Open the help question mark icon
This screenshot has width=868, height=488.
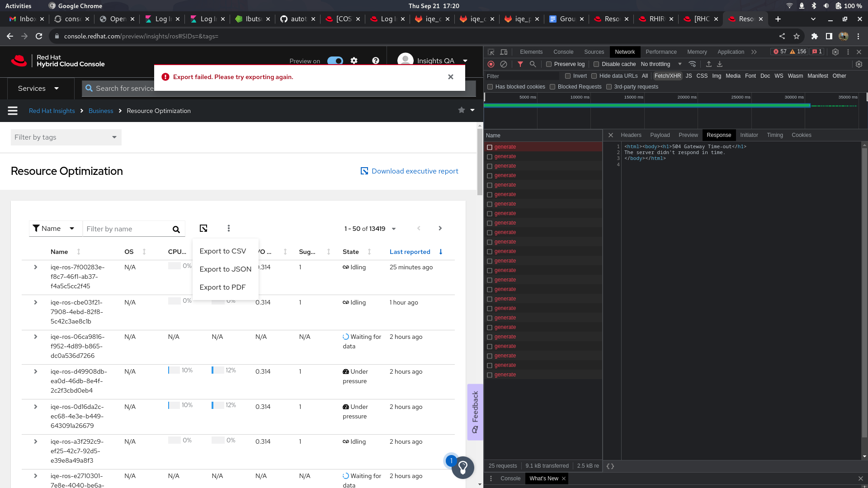(x=376, y=61)
